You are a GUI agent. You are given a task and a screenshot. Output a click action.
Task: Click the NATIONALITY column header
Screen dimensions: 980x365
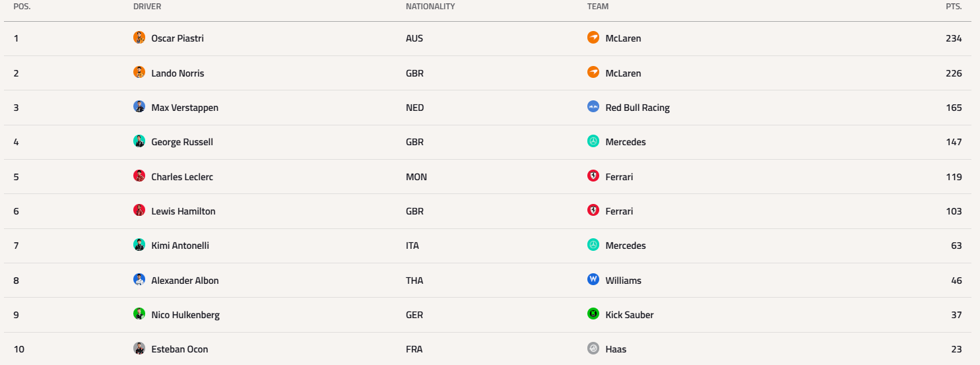(x=430, y=7)
